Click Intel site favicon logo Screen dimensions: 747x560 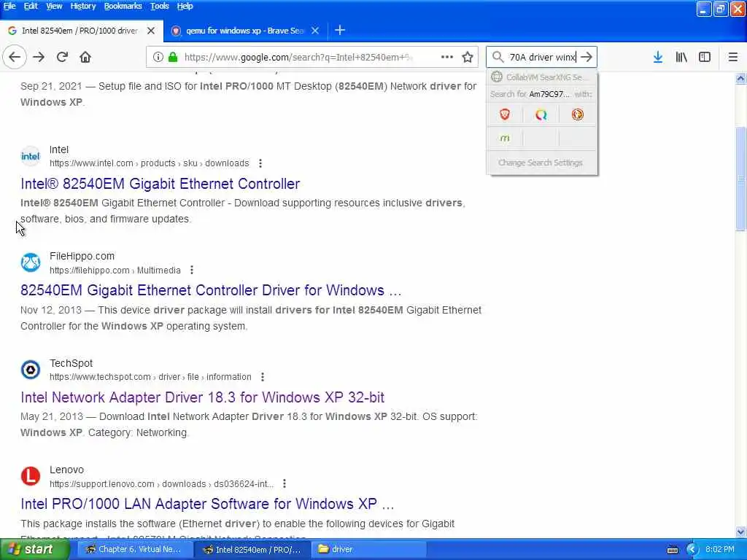point(31,156)
